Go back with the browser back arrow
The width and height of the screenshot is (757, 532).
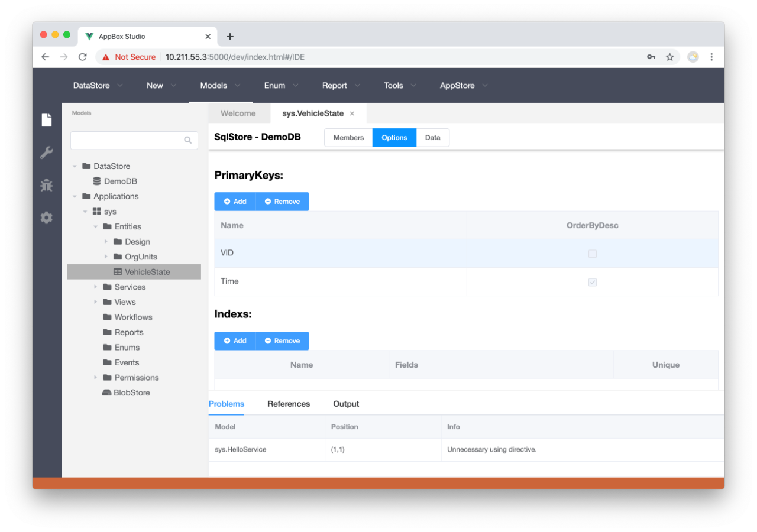[x=45, y=57]
